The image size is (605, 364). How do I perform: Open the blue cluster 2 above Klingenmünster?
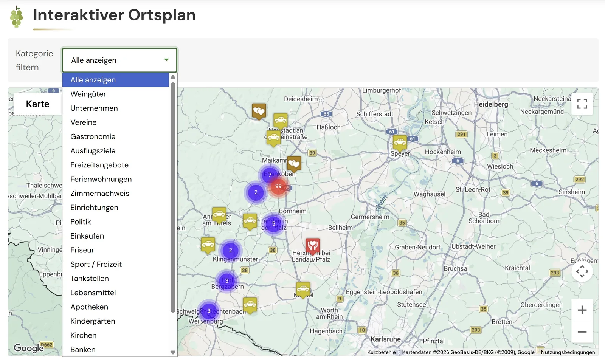pyautogui.click(x=231, y=250)
